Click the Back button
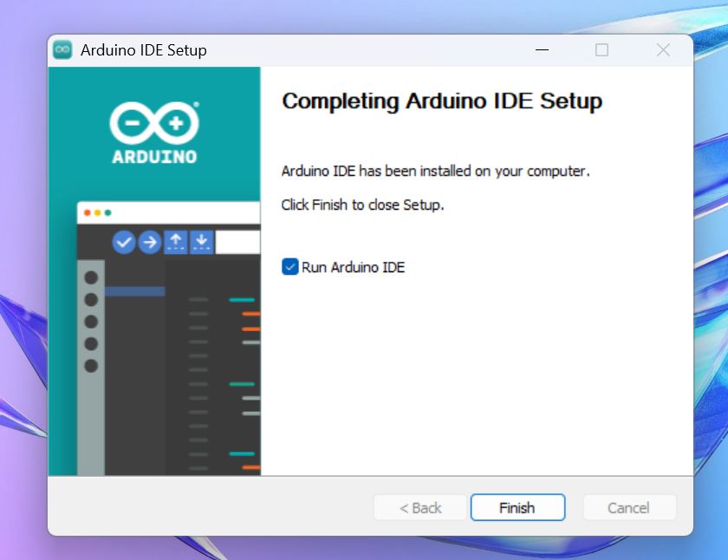 (420, 507)
